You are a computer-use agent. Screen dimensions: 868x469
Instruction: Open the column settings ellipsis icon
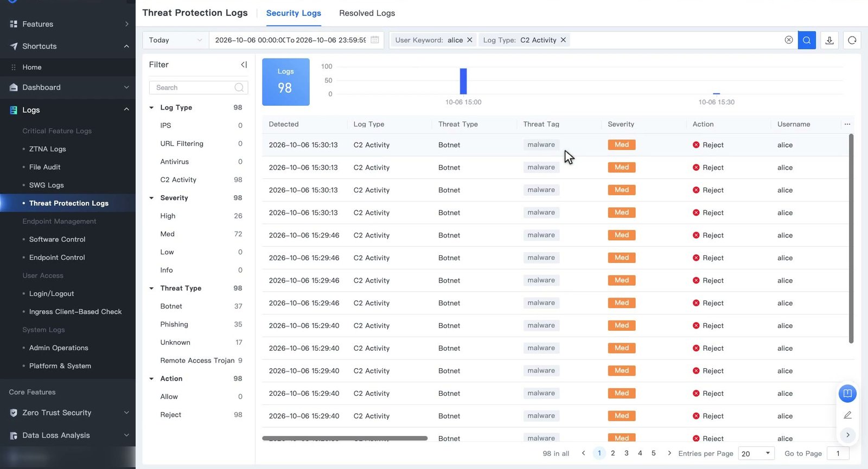[x=847, y=124]
